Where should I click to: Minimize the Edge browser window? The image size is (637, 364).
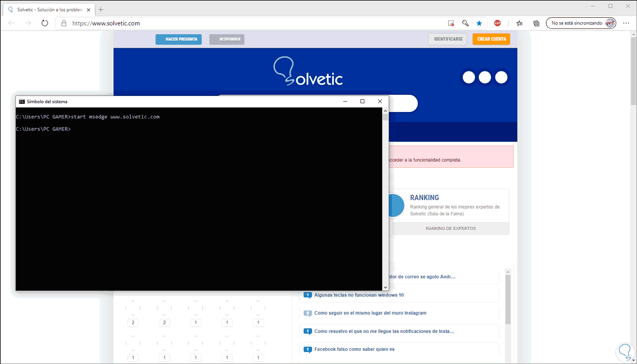[x=593, y=6]
